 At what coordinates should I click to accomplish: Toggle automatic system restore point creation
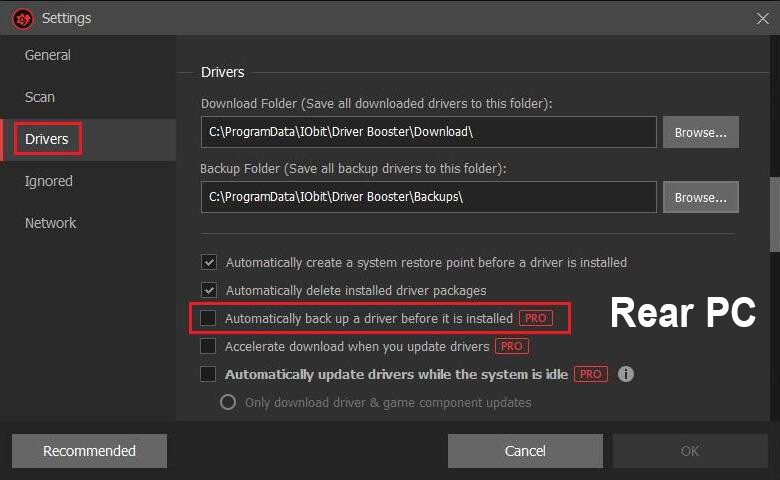(209, 262)
